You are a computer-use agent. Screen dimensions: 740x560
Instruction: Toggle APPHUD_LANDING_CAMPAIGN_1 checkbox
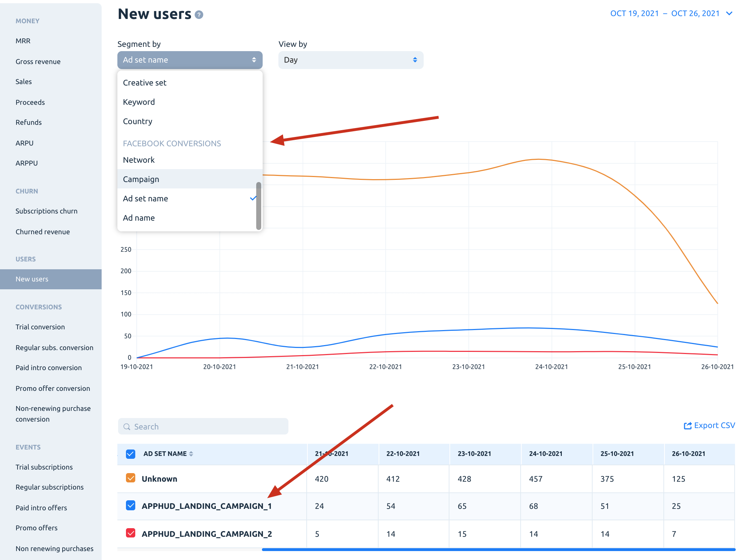131,505
